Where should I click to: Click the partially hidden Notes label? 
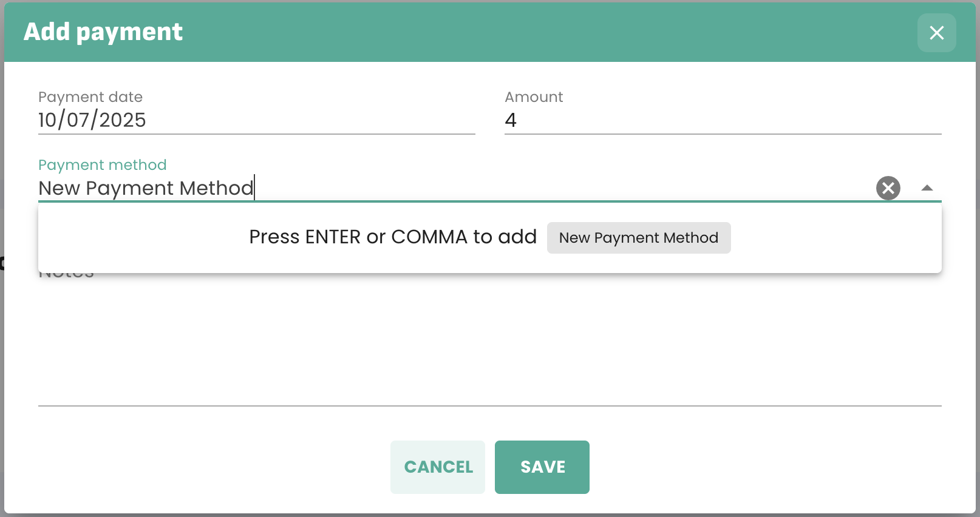click(66, 276)
